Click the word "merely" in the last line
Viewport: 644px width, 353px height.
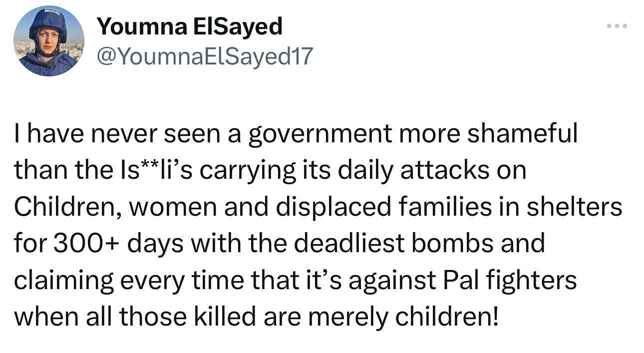click(x=345, y=317)
